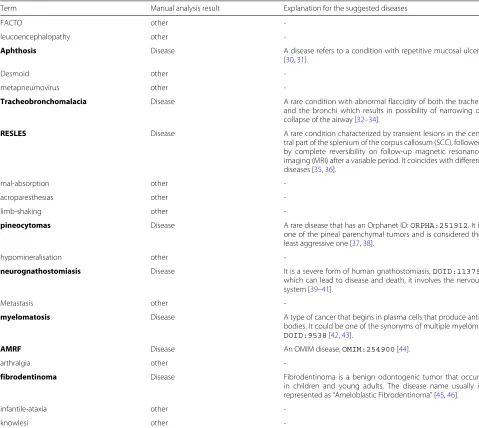Select the term 'limb-shaking'
The height and width of the screenshot is (428, 479).
tap(21, 211)
